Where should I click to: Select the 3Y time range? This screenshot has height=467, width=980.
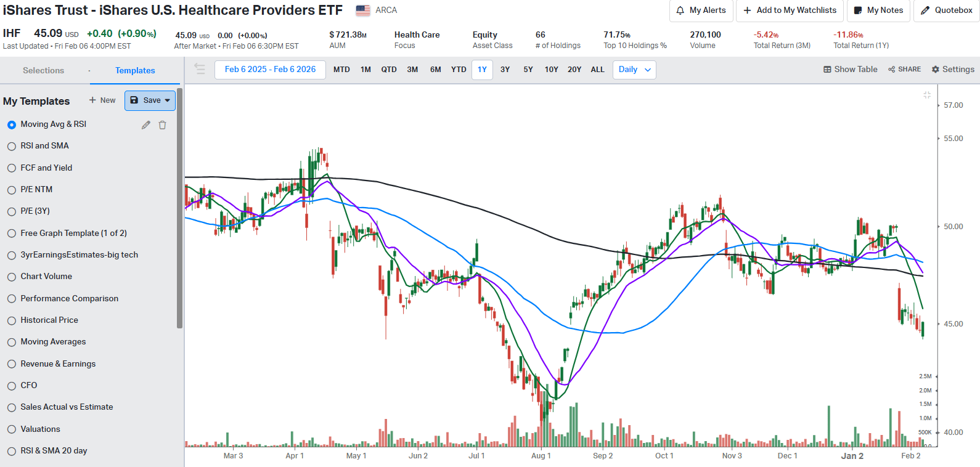pos(505,70)
